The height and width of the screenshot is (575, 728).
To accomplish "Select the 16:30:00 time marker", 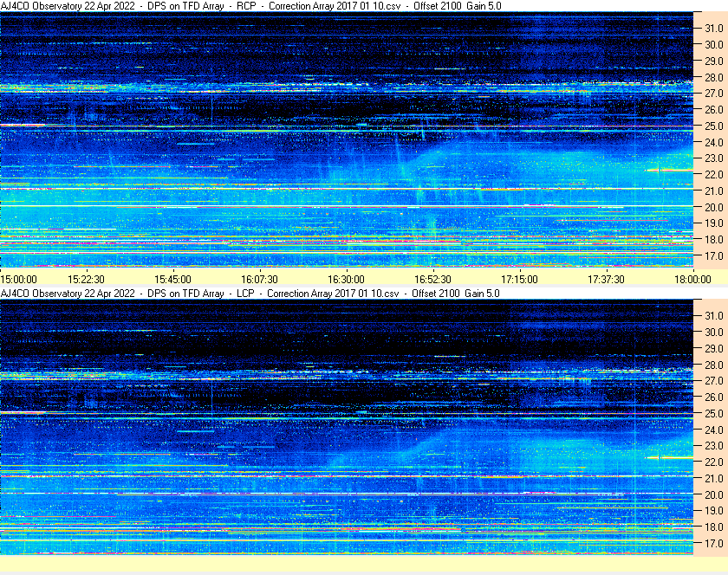I will coord(346,279).
